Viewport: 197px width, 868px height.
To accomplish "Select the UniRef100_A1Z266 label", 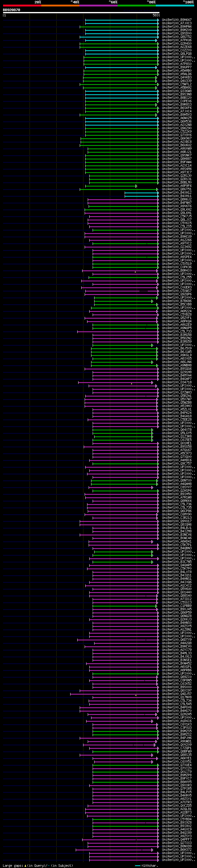I will coord(177,240).
